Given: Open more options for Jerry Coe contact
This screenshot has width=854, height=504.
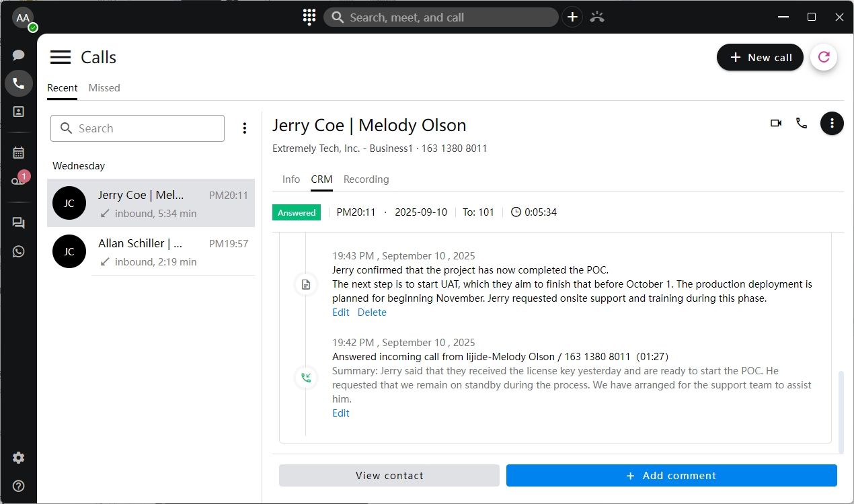Looking at the screenshot, I should pyautogui.click(x=832, y=123).
